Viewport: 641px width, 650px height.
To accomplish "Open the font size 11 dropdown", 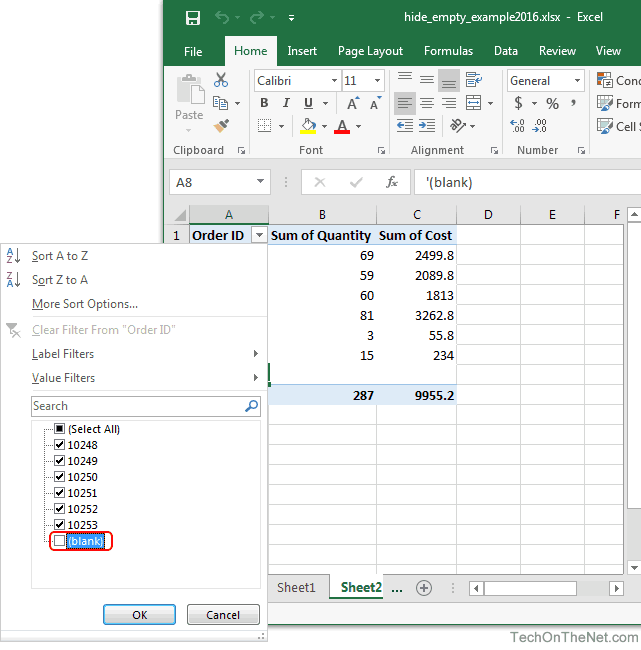I will point(377,80).
